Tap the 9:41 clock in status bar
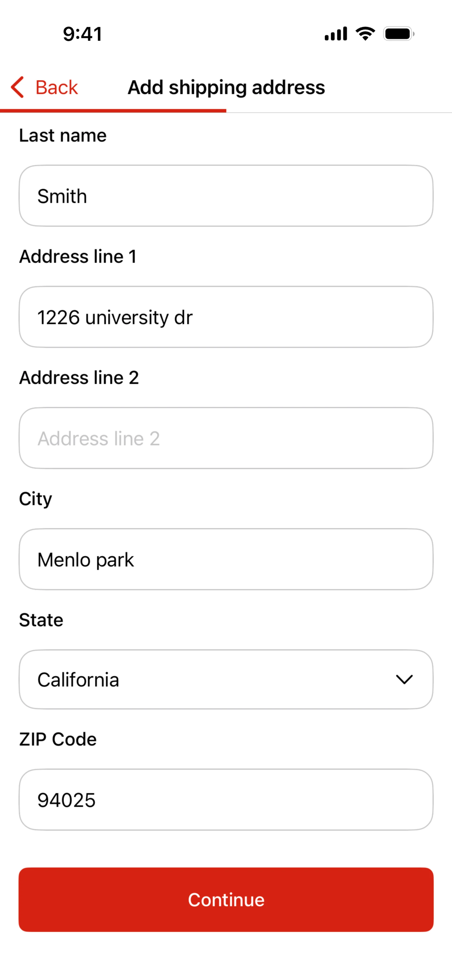This screenshot has height=980, width=452. point(83,34)
